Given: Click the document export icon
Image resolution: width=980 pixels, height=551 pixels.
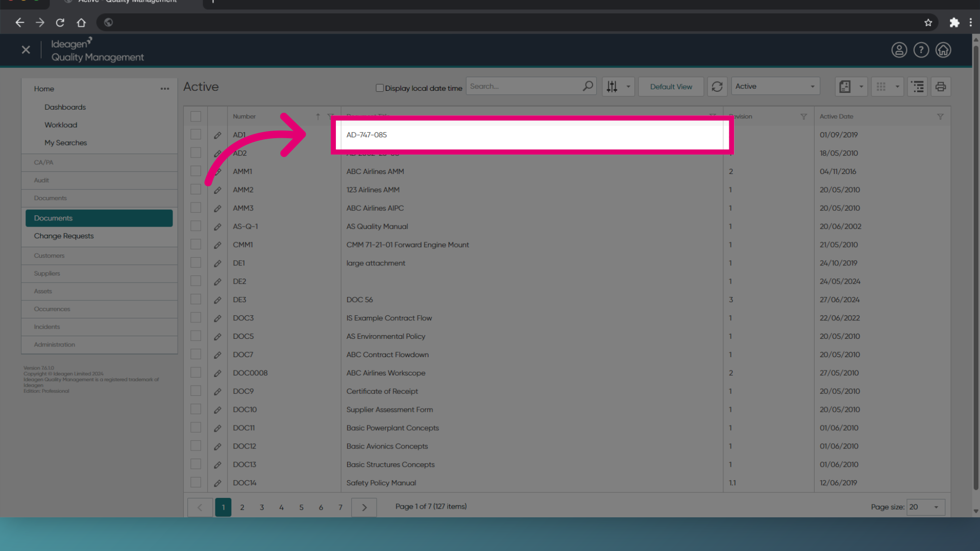Looking at the screenshot, I should (x=845, y=87).
